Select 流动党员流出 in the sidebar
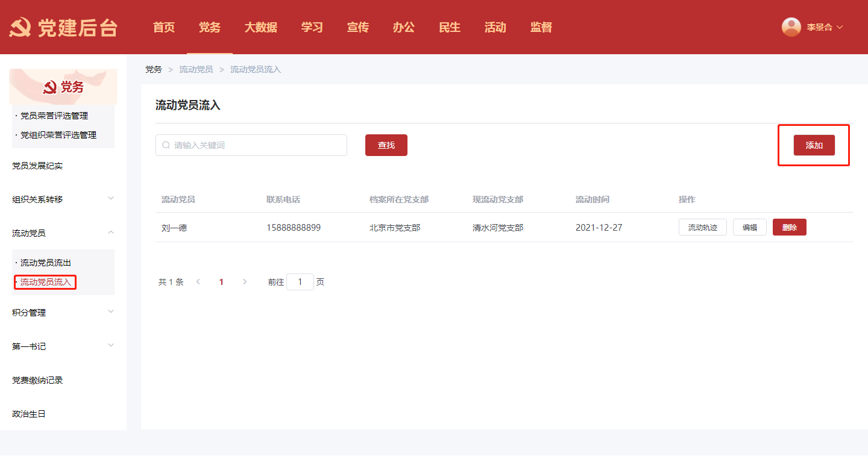The height and width of the screenshot is (456, 868). tap(46, 263)
